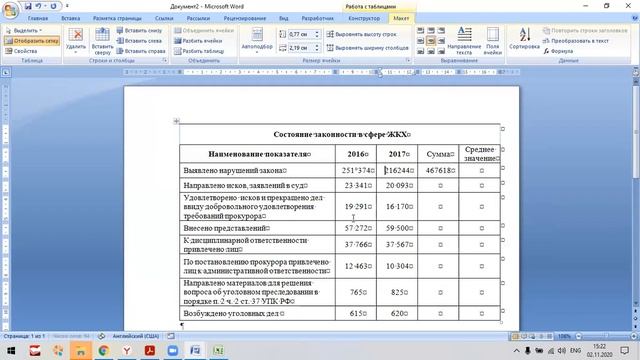Click the ruler tab selector button
The width and height of the screenshot is (640, 360).
[x=6, y=73]
